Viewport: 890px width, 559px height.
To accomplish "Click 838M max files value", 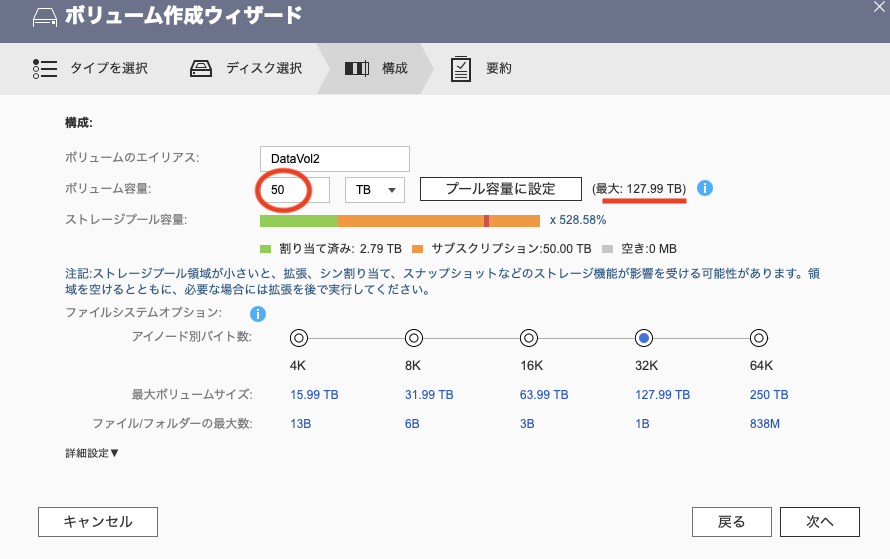I will pos(765,424).
